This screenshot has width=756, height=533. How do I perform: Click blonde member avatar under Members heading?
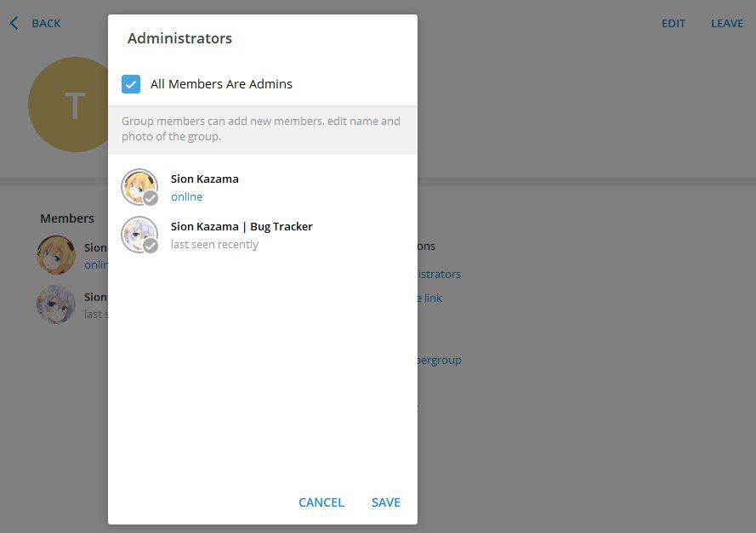click(56, 255)
